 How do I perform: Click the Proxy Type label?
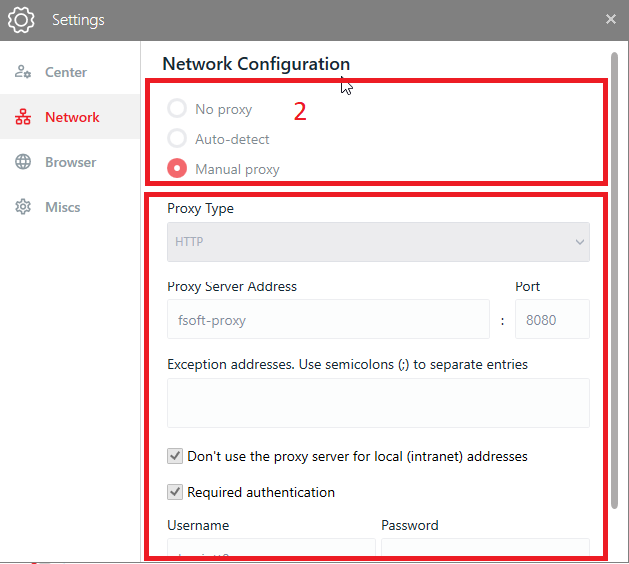click(200, 209)
